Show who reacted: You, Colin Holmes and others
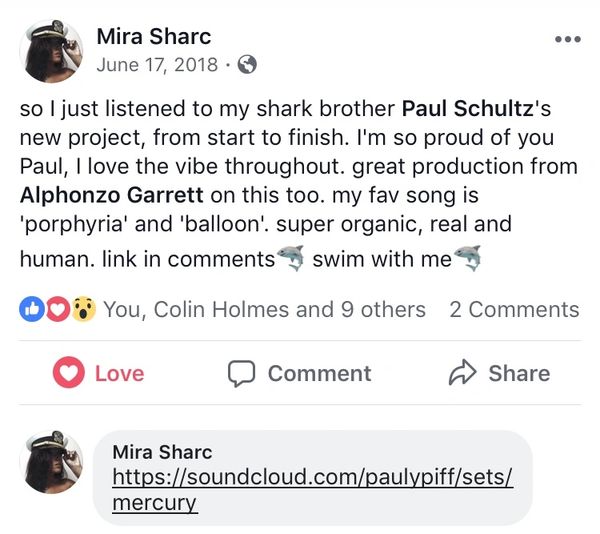 coord(264,310)
